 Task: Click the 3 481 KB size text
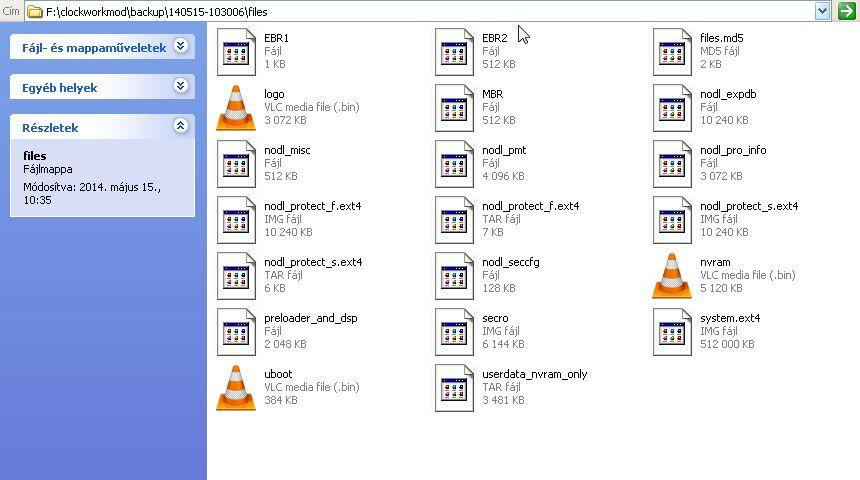pyautogui.click(x=503, y=400)
